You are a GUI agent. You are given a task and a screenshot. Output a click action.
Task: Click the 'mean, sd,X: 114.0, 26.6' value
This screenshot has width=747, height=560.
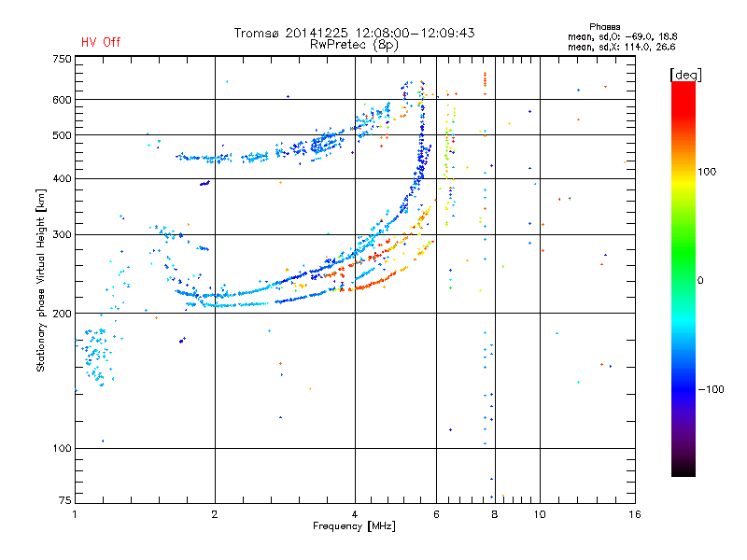tap(621, 47)
